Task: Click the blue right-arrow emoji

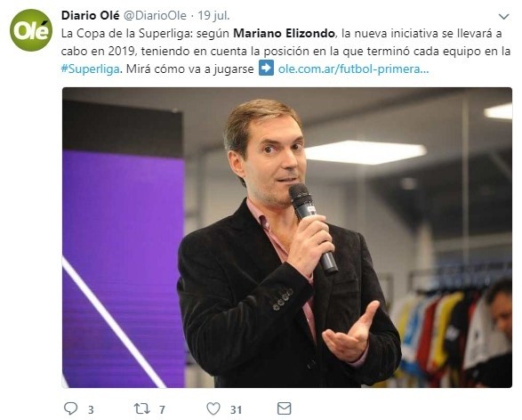Action: (x=266, y=68)
